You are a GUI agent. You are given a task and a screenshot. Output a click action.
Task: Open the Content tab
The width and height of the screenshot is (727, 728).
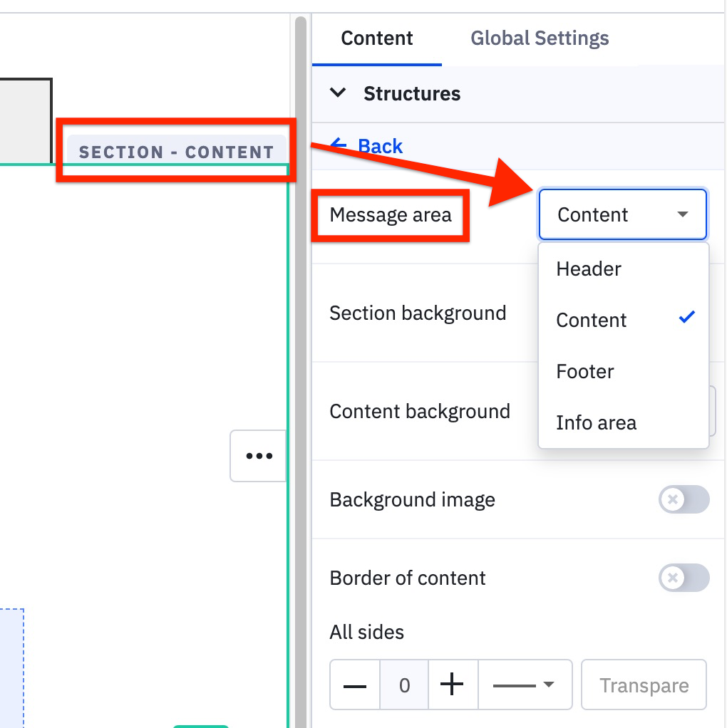(376, 38)
